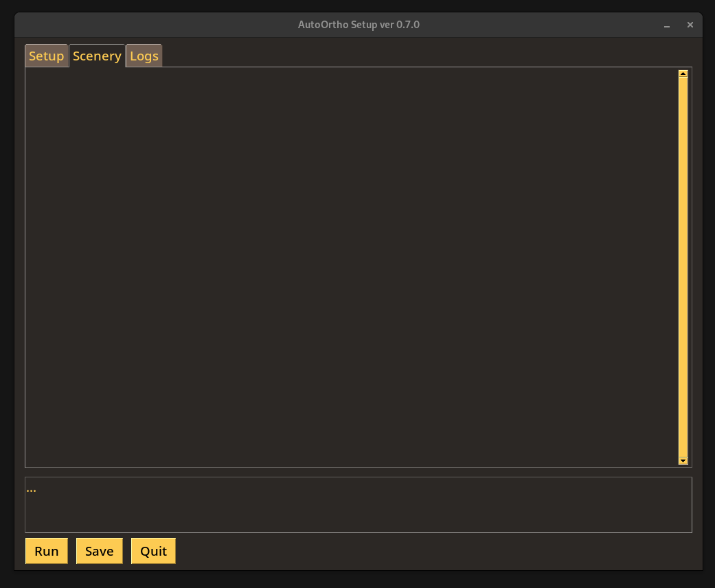
Task: Select the ellipsis text in the status panel
Action: coord(32,488)
